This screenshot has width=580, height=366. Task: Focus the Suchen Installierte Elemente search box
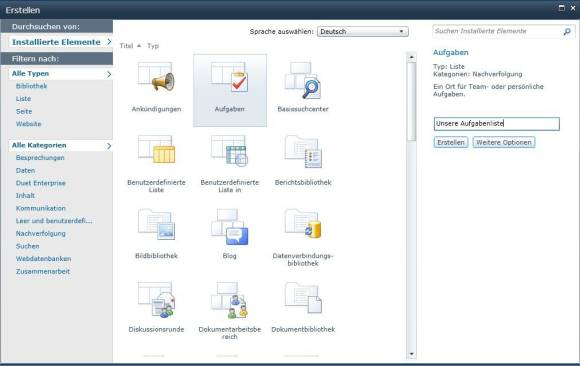tap(498, 31)
